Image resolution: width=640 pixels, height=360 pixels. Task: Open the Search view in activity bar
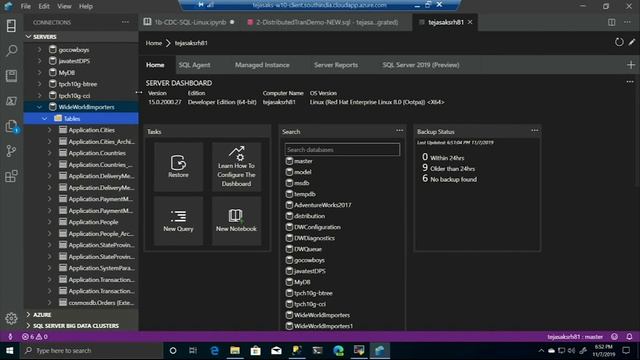11,51
